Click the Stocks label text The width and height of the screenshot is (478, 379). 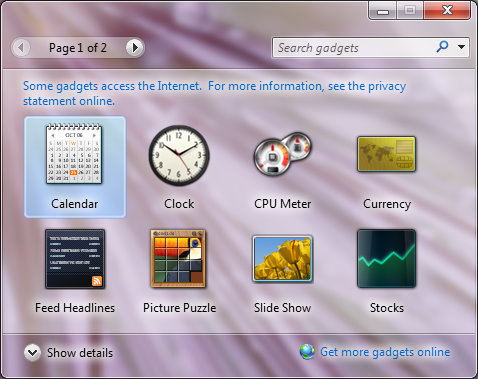click(x=387, y=308)
